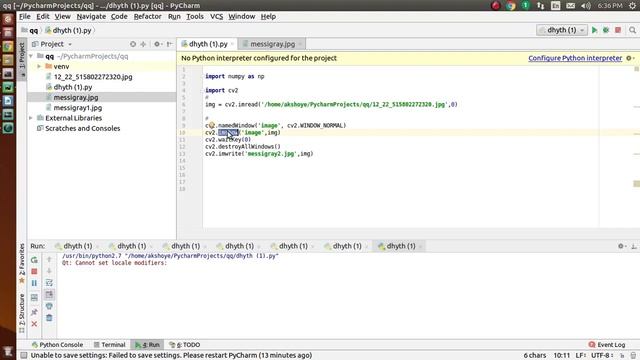Hide the Project panel
Image resolution: width=640 pixels, height=360 pixels.
[169, 44]
